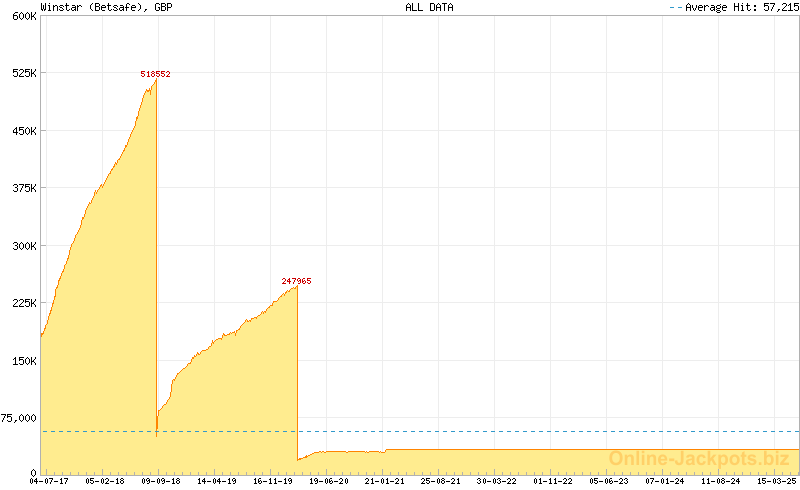
Task: Select the 05-06-23 date on x-axis
Action: (608, 481)
